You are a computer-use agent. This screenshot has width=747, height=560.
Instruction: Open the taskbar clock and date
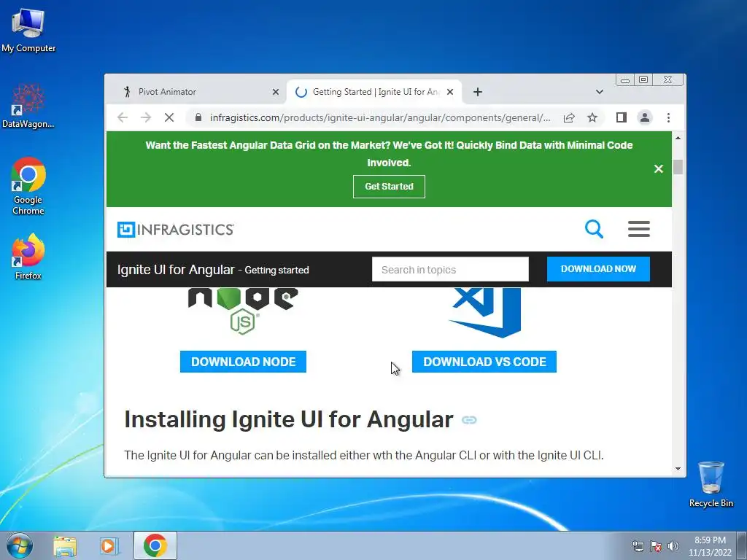(x=710, y=546)
